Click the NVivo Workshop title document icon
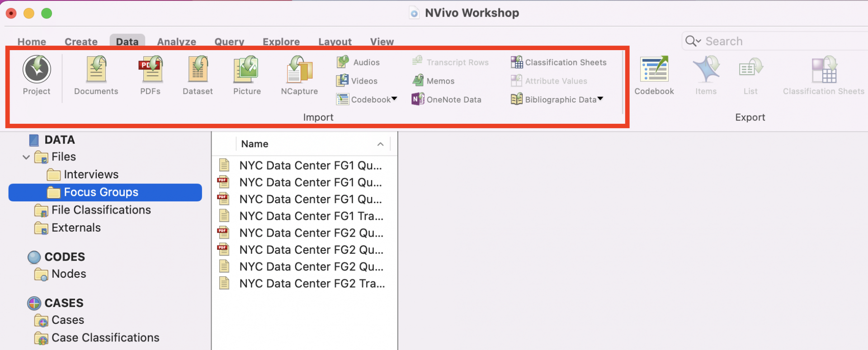 (414, 13)
